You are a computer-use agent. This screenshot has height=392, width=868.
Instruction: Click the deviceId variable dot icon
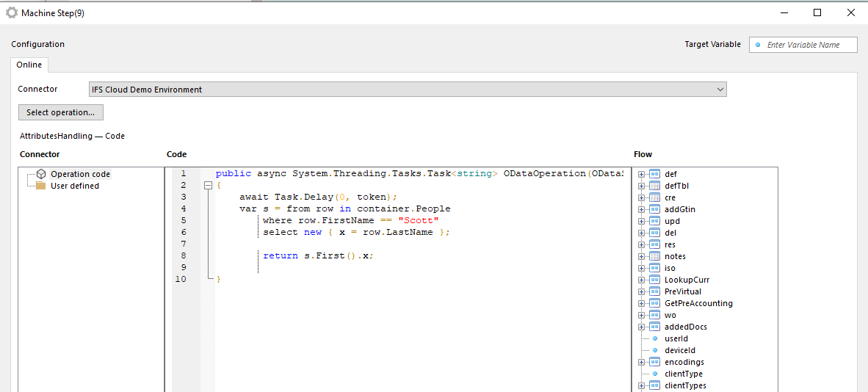tap(655, 350)
